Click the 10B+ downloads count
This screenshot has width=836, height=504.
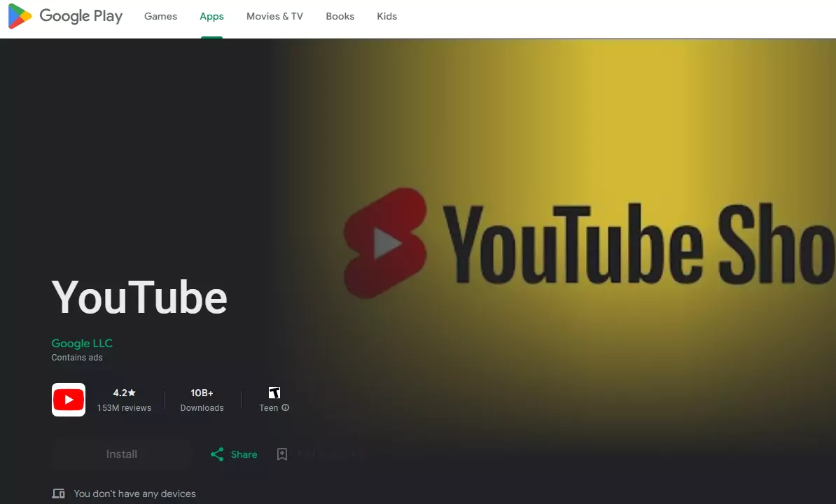202,393
